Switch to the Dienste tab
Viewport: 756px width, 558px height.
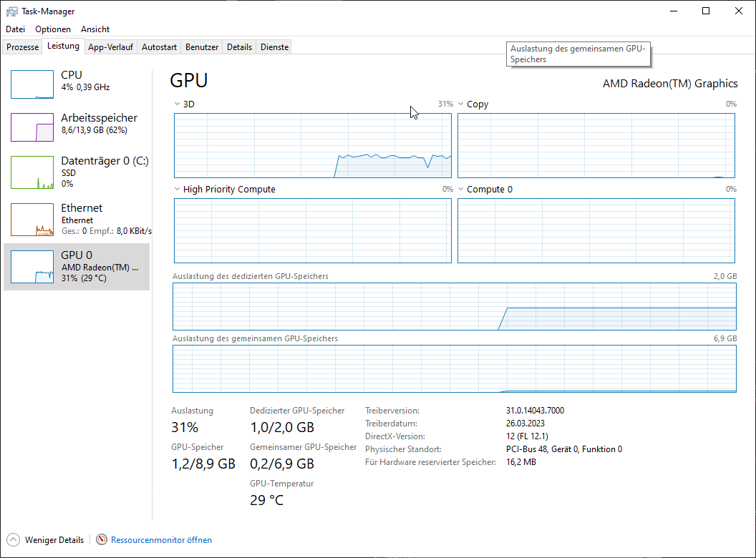tap(274, 47)
